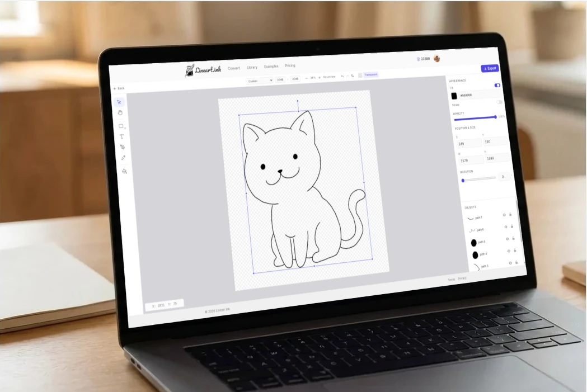Hide path 6 with its eye icon
The height and width of the screenshot is (392, 587).
click(x=506, y=226)
